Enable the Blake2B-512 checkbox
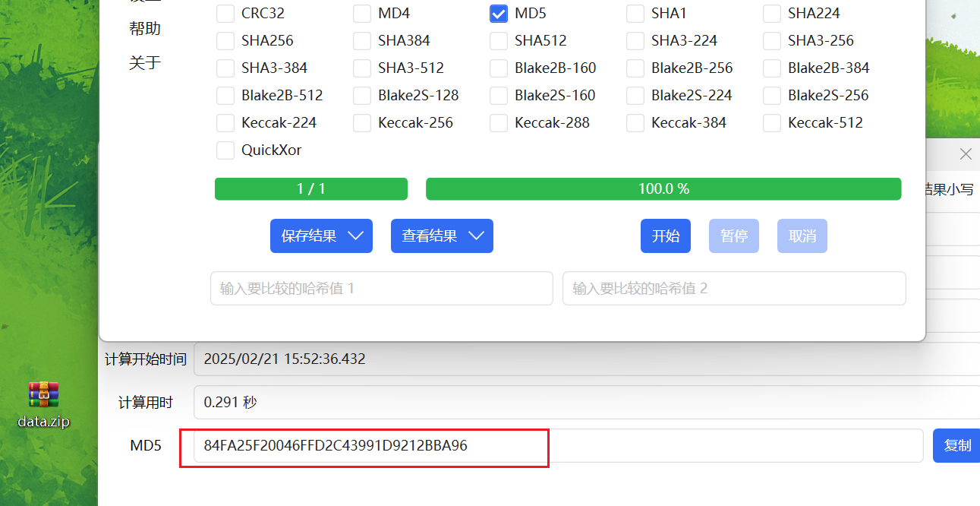Viewport: 980px width, 506px height. (x=225, y=96)
